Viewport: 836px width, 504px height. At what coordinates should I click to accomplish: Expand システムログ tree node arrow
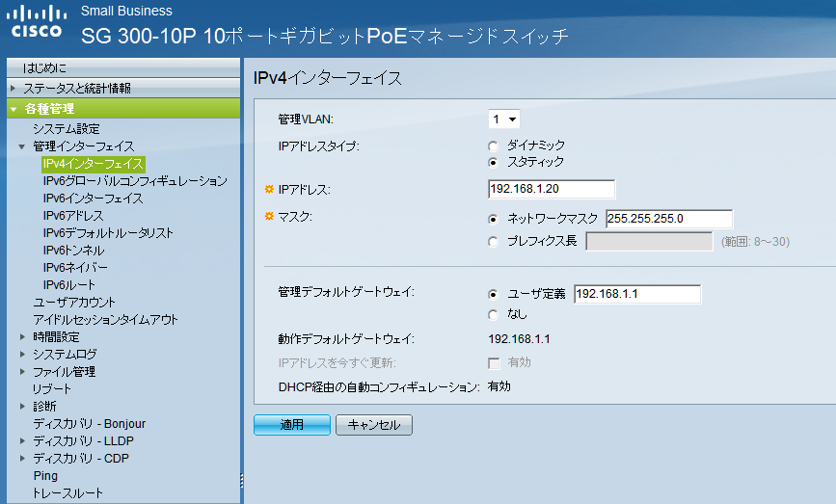[22, 355]
